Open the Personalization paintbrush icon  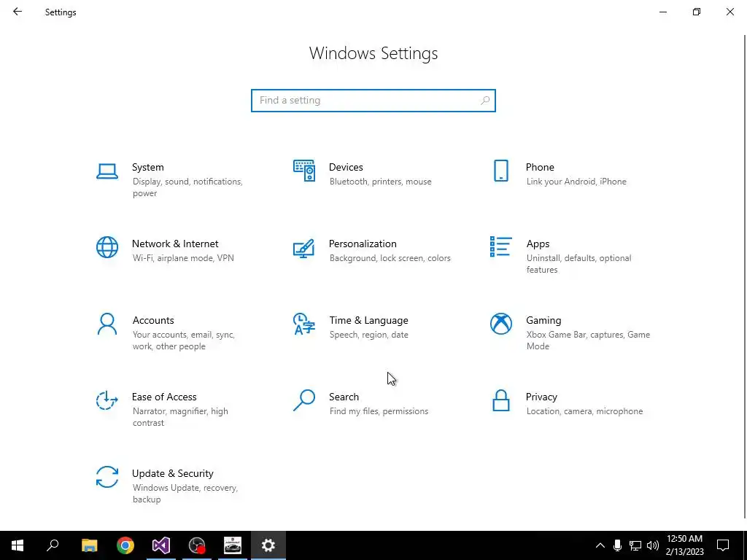click(304, 248)
